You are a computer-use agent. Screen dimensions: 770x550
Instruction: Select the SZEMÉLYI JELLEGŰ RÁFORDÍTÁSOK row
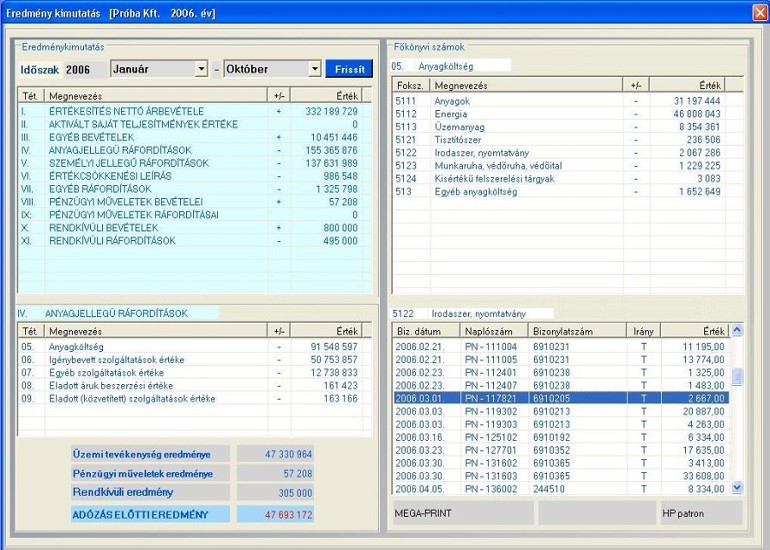pyautogui.click(x=194, y=163)
